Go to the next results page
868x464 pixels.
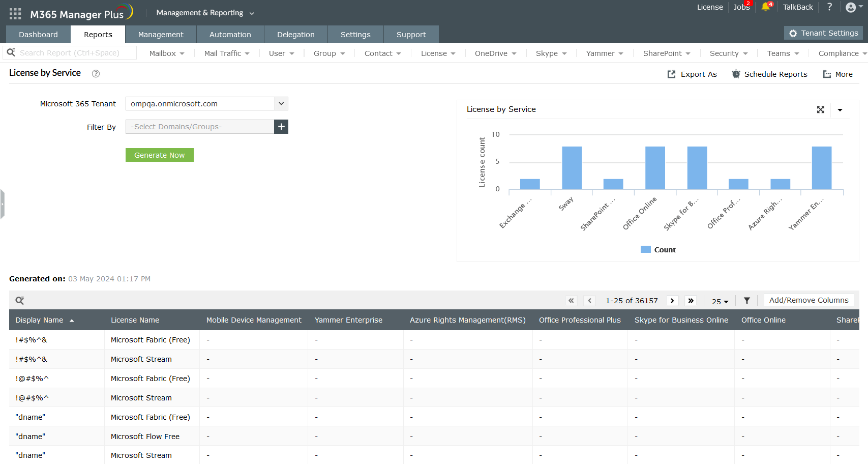click(672, 301)
